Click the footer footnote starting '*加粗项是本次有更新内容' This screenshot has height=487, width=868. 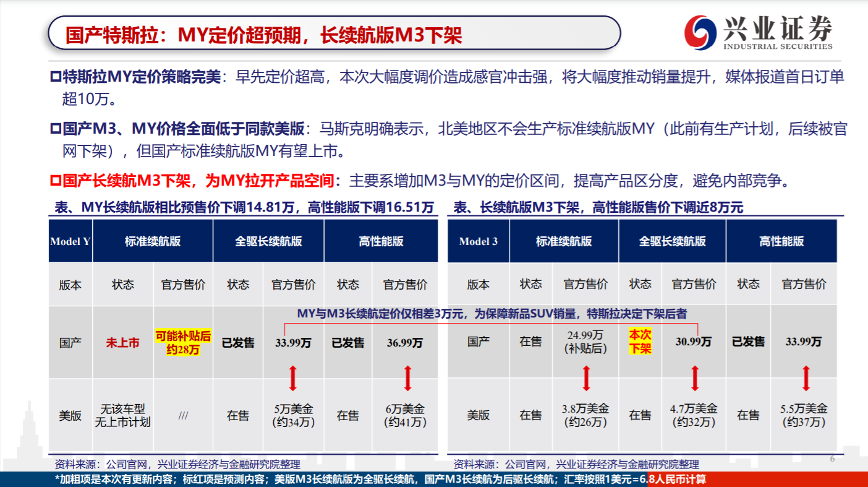(x=380, y=480)
